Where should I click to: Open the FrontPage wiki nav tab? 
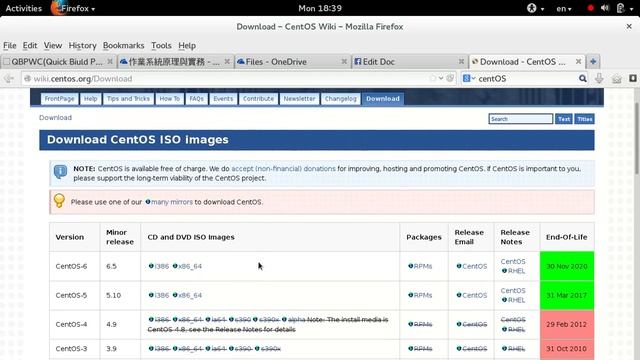pyautogui.click(x=59, y=99)
